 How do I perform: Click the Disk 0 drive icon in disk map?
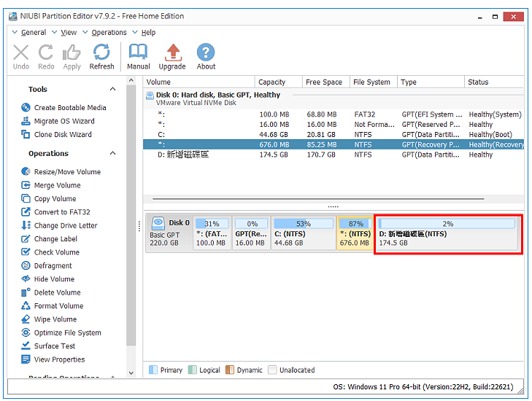click(x=158, y=223)
